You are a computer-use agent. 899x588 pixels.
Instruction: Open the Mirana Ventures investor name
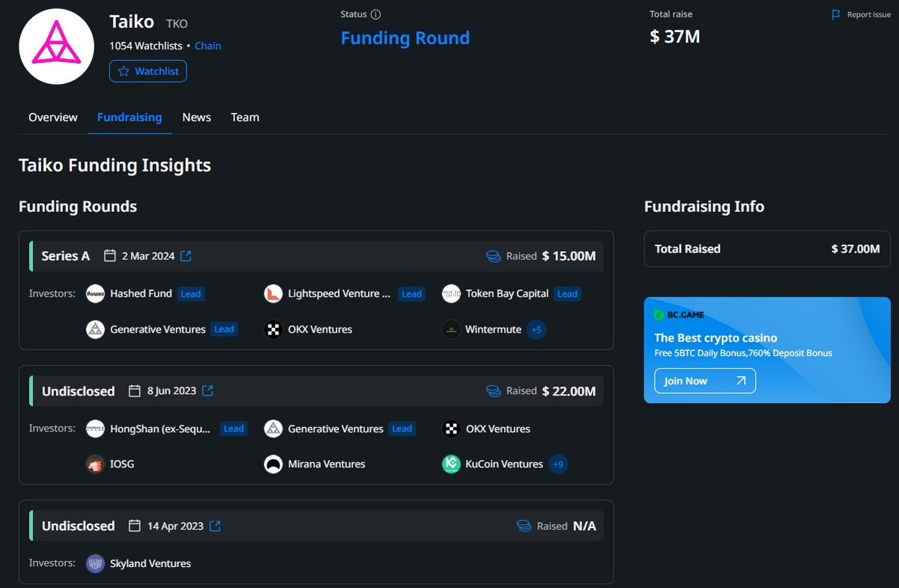(327, 464)
